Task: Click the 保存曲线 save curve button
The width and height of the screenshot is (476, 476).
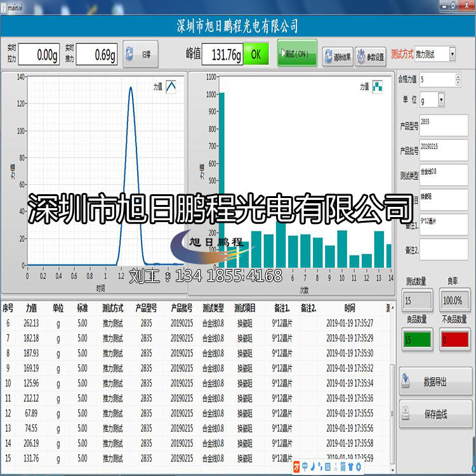Action: click(435, 414)
